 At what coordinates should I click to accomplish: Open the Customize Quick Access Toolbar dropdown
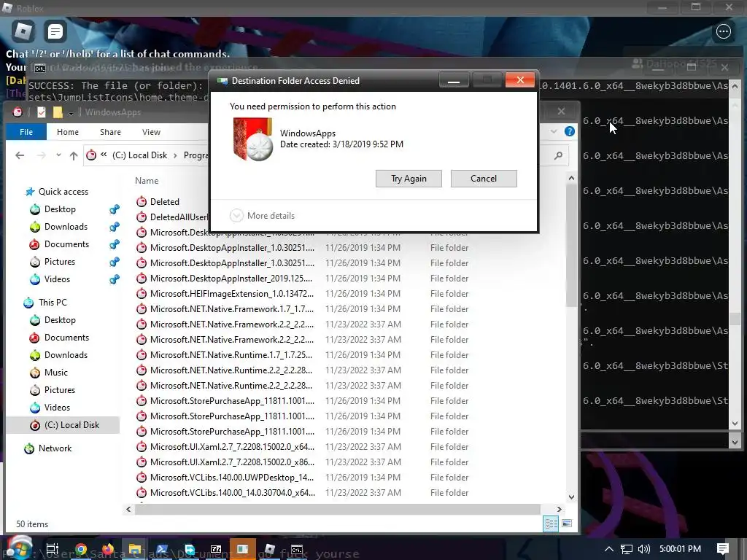click(x=71, y=112)
